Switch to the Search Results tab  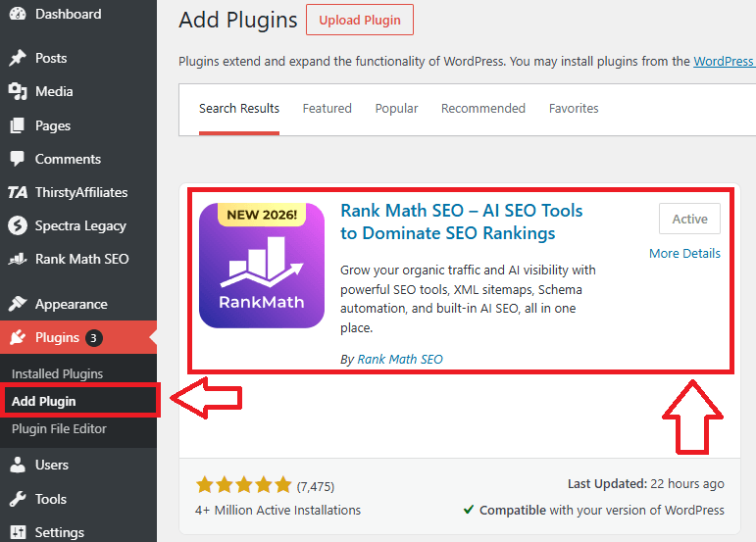coord(239,109)
